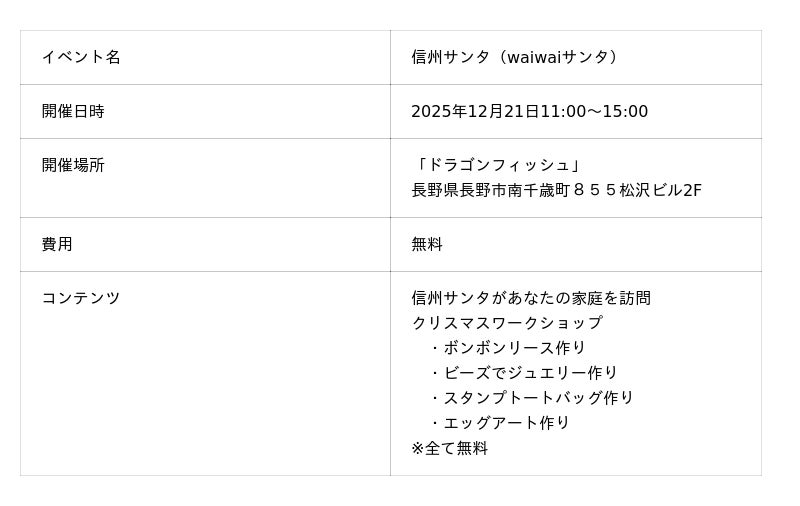This screenshot has height=506, width=800.
Task: Select the 「ドラゴンフィッシュ」 venue name
Action: tap(496, 165)
